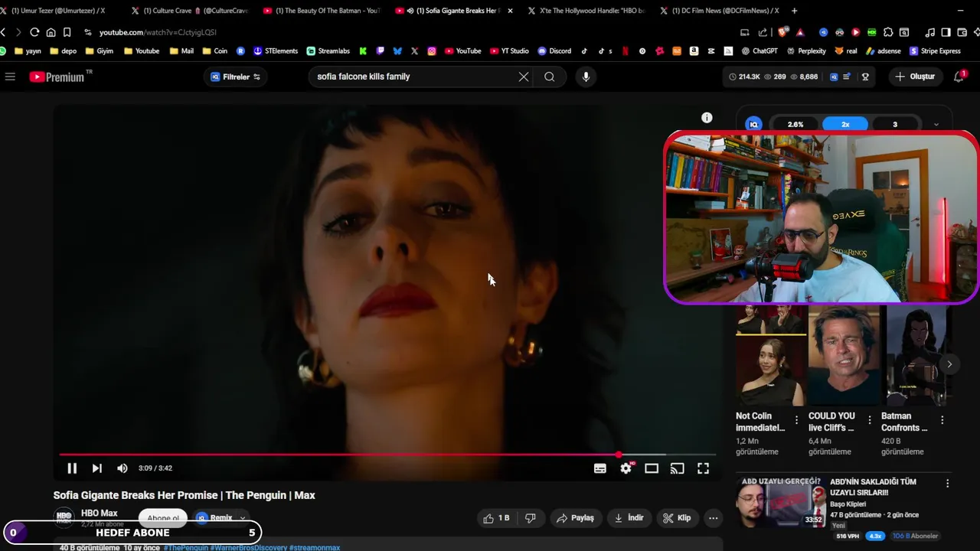
Task: Switch to the DC Film News tab
Action: (x=718, y=11)
